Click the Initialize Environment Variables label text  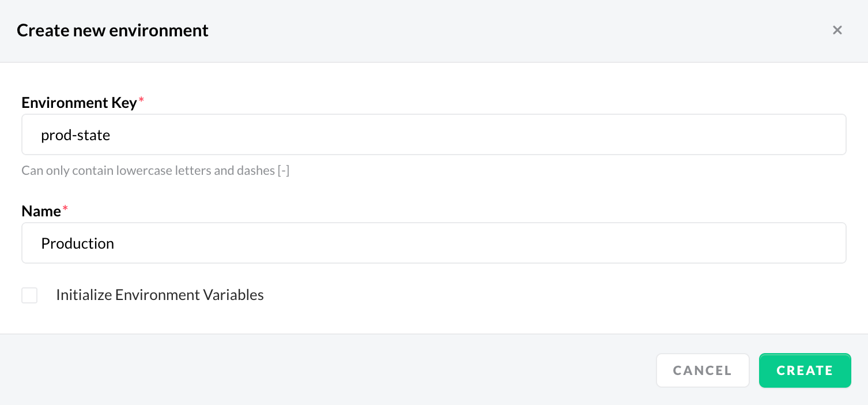[160, 295]
